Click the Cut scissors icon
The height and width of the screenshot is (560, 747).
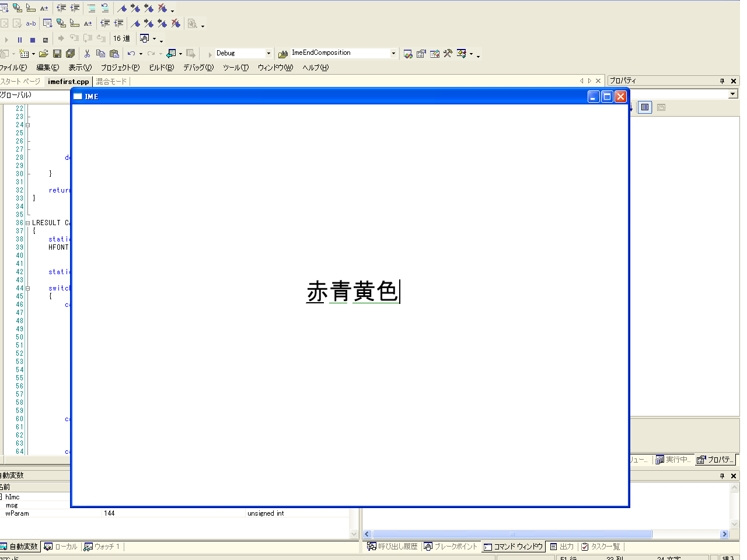point(87,54)
